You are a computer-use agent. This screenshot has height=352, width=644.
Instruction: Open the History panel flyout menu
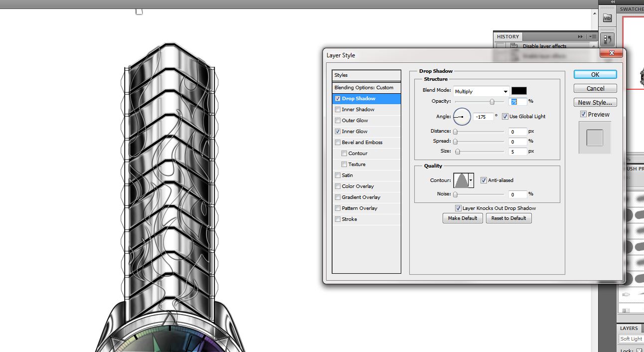(x=592, y=36)
